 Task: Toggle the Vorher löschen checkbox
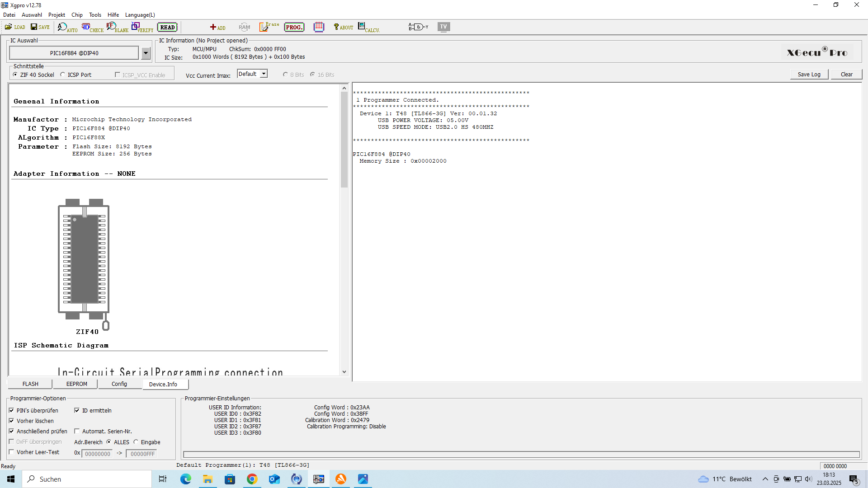pyautogui.click(x=11, y=421)
